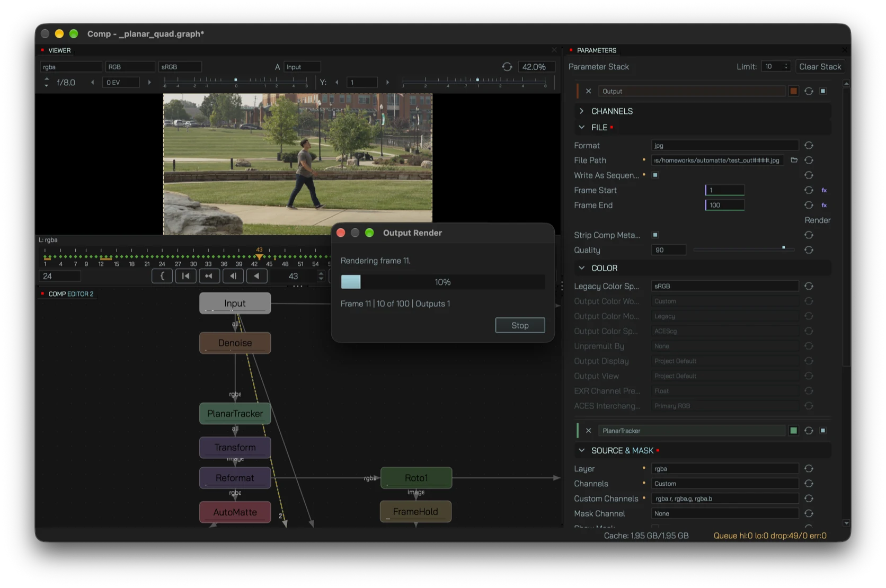Remove Output node from parameter stack

click(588, 91)
